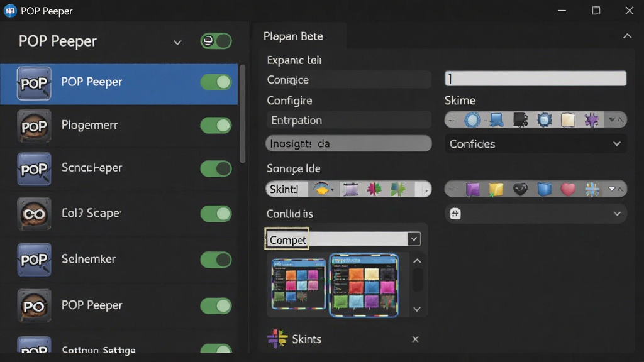Click the white text input at top right
Viewport: 644px width, 362px height.
tap(536, 79)
